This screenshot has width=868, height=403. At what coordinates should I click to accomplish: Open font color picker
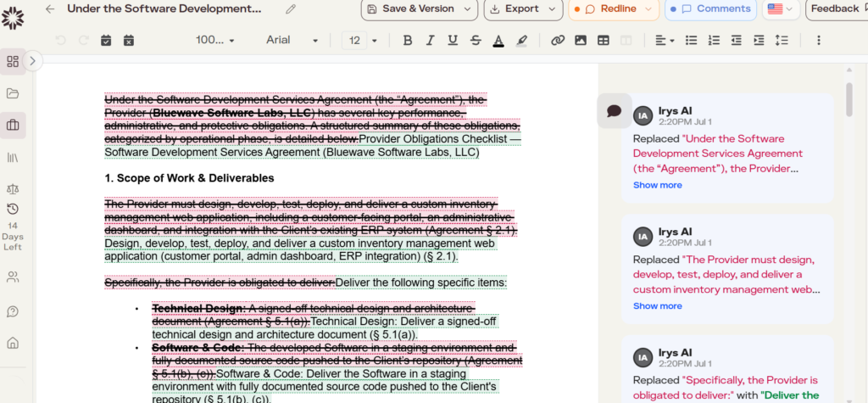(x=498, y=41)
